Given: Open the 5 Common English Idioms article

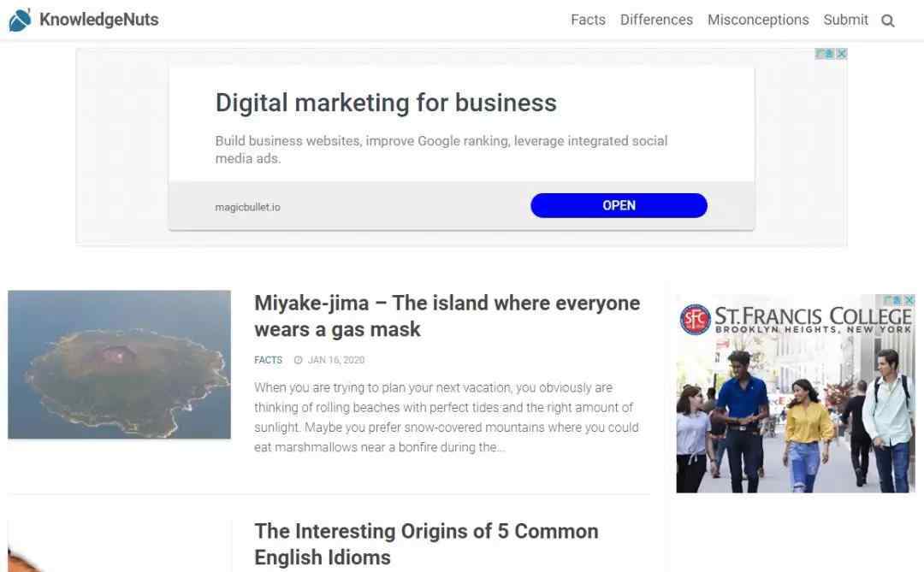Looking at the screenshot, I should 426,543.
